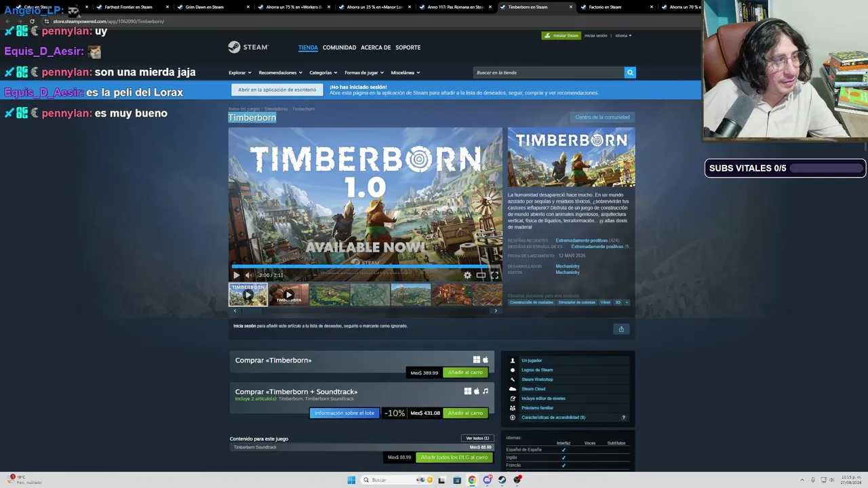Add Timberborn MEX$ 389.99 to cart
Screen dimensions: 868x488
(465, 373)
